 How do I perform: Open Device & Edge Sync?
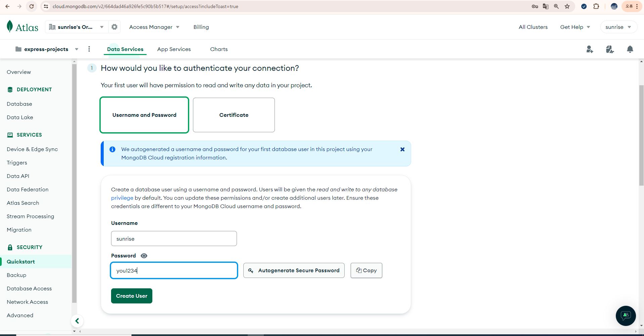click(32, 149)
